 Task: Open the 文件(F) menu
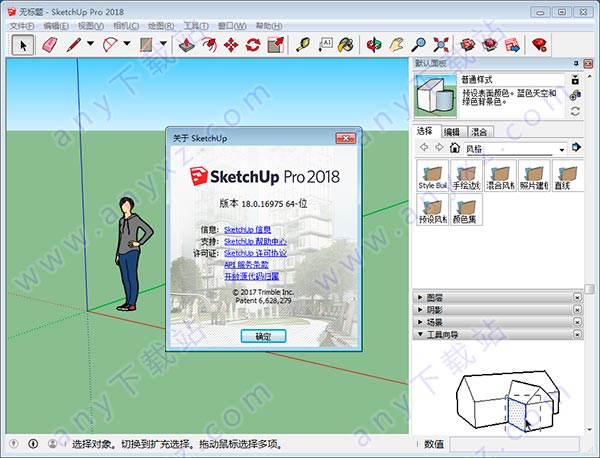pyautogui.click(x=22, y=26)
